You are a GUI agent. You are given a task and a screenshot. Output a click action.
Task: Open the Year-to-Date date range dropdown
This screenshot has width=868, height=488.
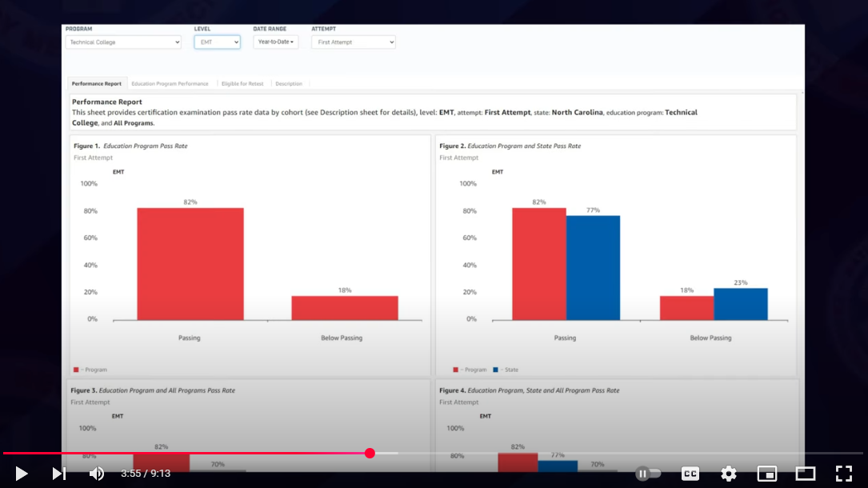tap(276, 42)
